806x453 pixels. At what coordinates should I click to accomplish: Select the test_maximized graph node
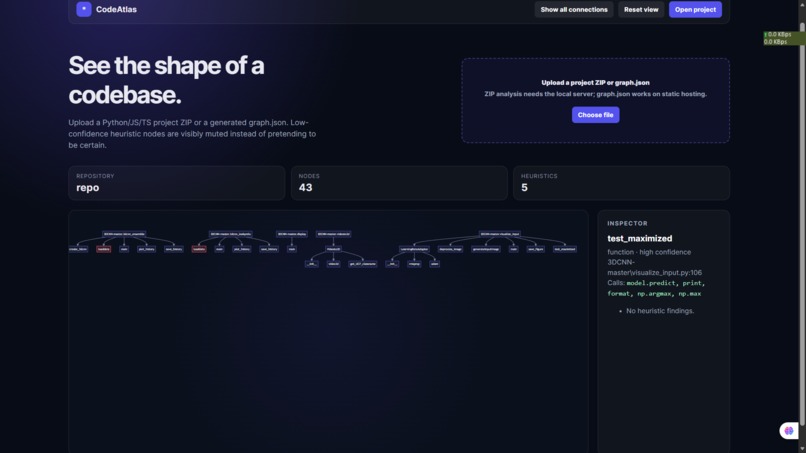[x=564, y=249]
